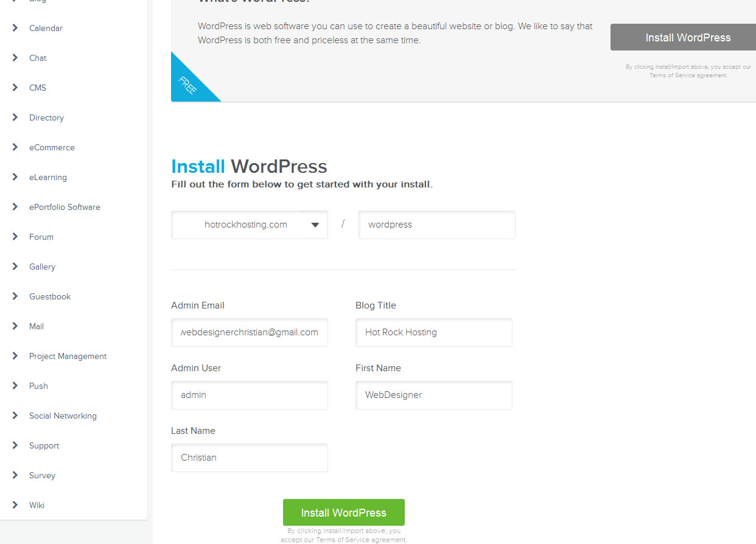756x544 pixels.
Task: Expand the Social Networking category chevron
Action: click(15, 416)
